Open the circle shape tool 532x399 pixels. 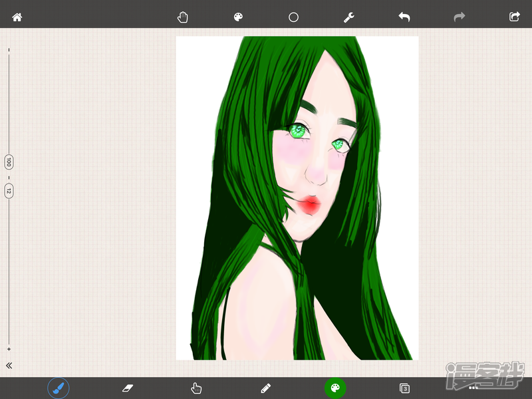293,17
